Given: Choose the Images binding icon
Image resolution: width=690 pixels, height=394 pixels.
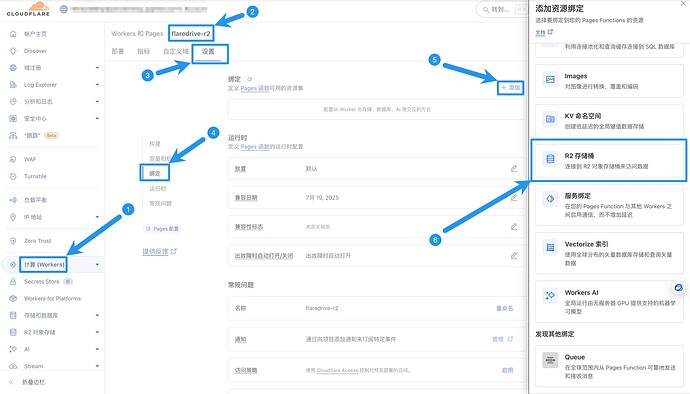Looking at the screenshot, I should pos(550,79).
